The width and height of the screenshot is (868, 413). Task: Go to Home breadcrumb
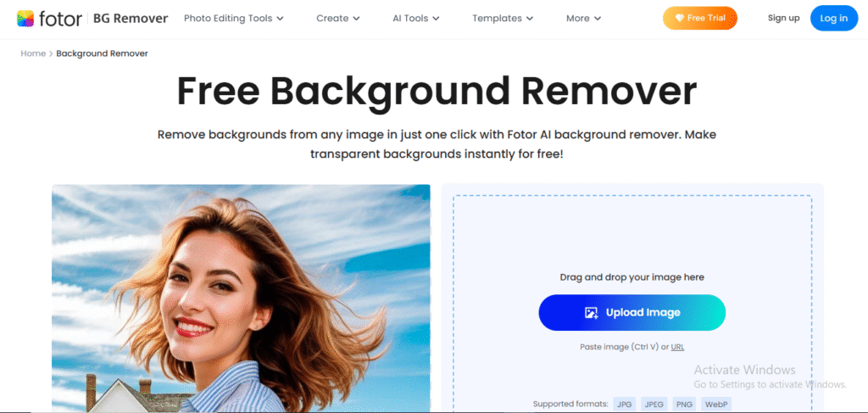(x=33, y=53)
